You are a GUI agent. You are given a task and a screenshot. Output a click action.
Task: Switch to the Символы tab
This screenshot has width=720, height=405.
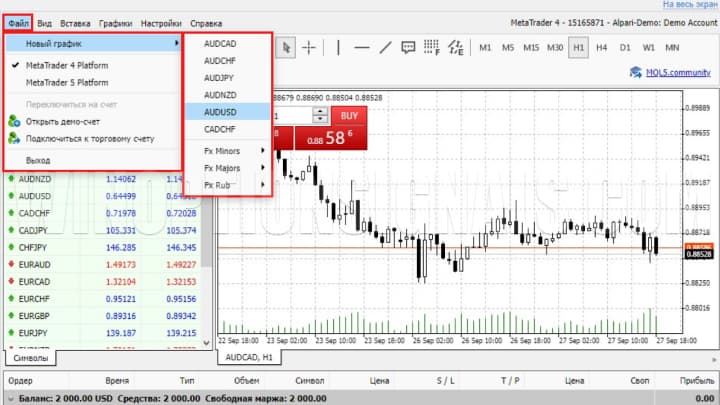[31, 357]
